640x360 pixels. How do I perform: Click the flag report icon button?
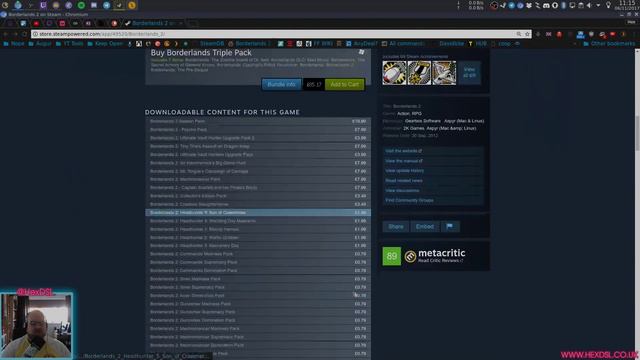(x=450, y=227)
